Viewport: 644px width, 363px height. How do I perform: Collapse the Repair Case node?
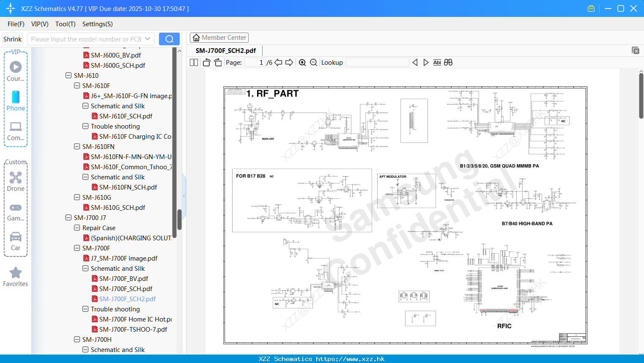77,228
